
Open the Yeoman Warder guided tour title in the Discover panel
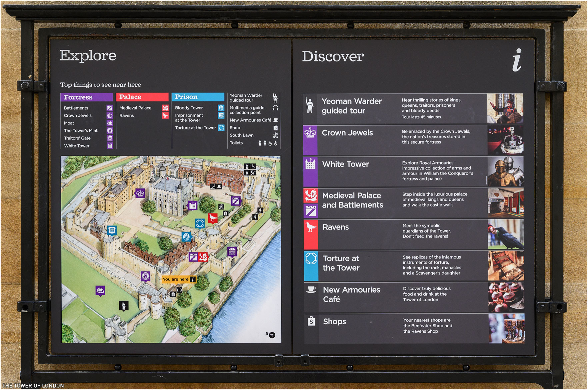(x=352, y=106)
